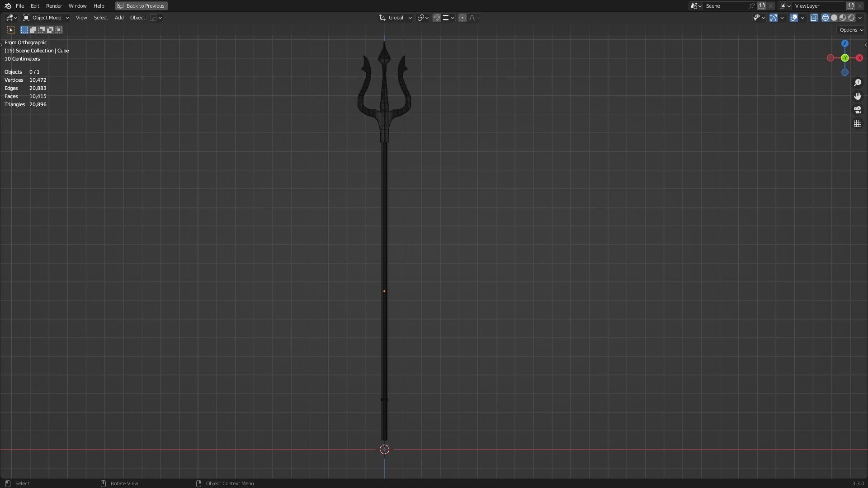
Task: Click the zoom view magnifier icon
Action: (x=858, y=83)
